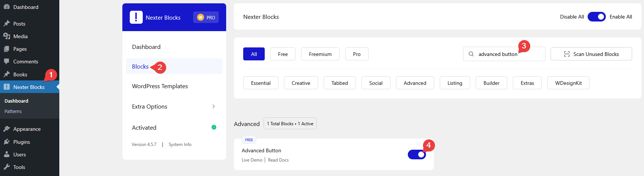Screen dimensions: 644x176
Task: Toggle the Disable All / Enable All switch
Action: pos(597,17)
